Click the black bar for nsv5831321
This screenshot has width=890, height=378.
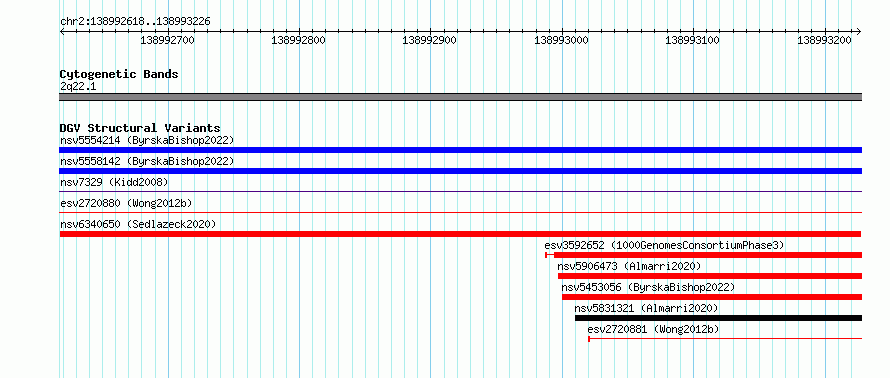(719, 318)
